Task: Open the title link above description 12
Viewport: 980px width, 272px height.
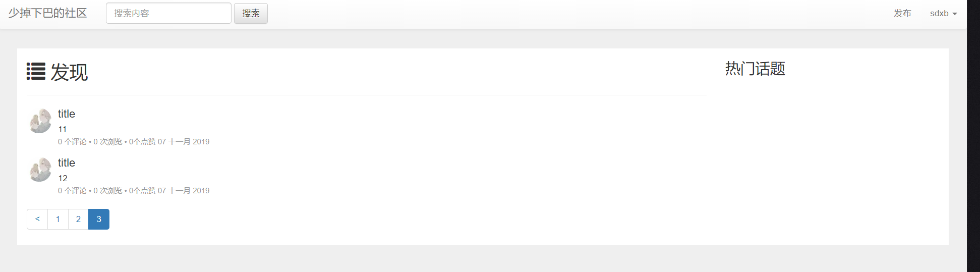Action: click(67, 163)
